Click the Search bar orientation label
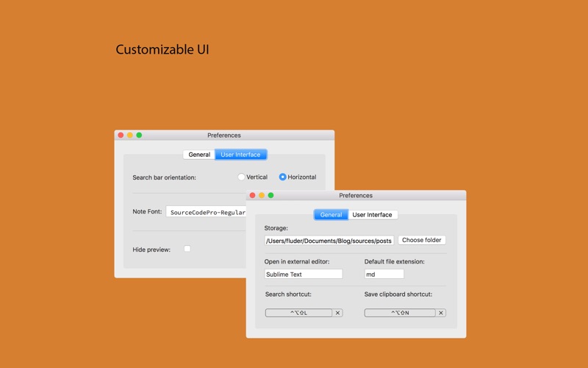Screen dimensions: 588x368 (164, 177)
